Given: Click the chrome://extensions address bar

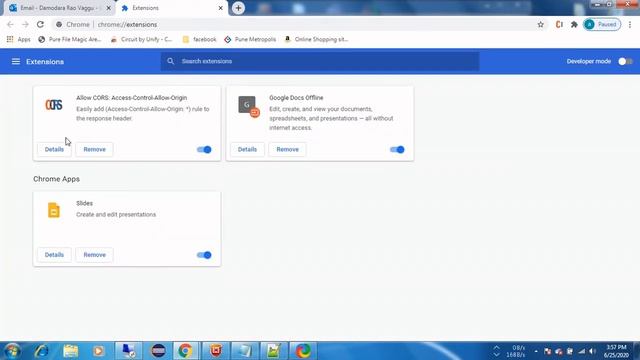Looking at the screenshot, I should point(298,24).
